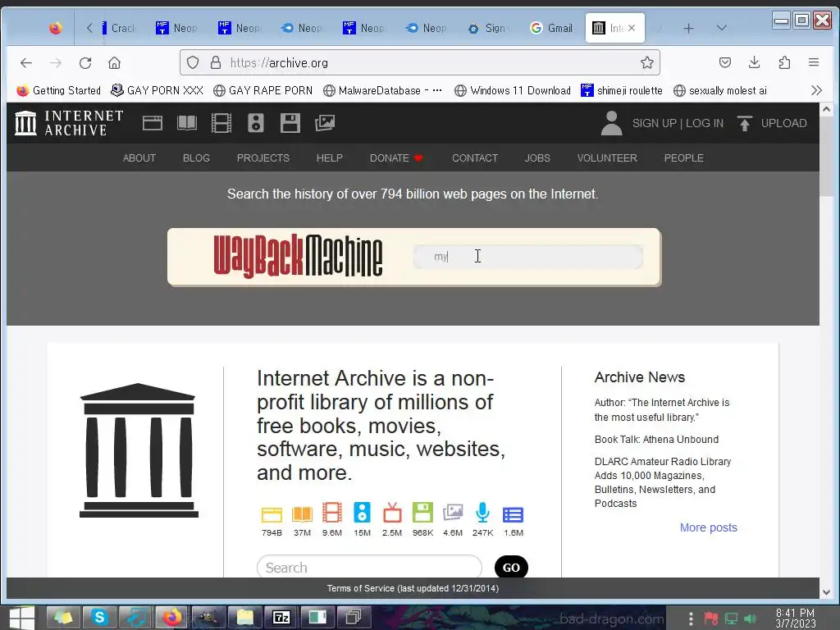Bookmark this page with the star
The height and width of the screenshot is (630, 840).
click(x=647, y=62)
